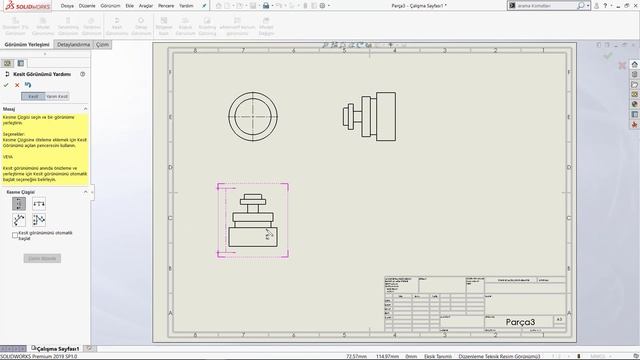The image size is (640, 360).
Task: Open File Explorer folder in task pane
Action: pos(634,84)
